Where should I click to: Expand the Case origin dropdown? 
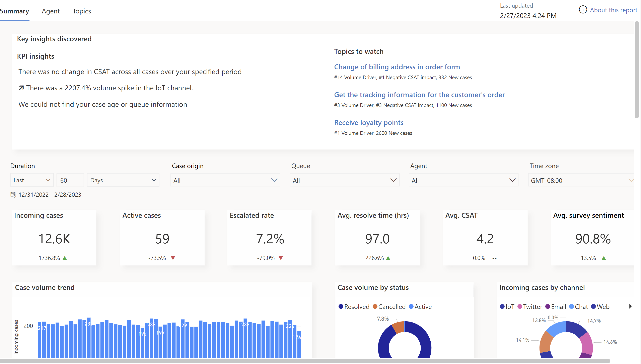[225, 180]
